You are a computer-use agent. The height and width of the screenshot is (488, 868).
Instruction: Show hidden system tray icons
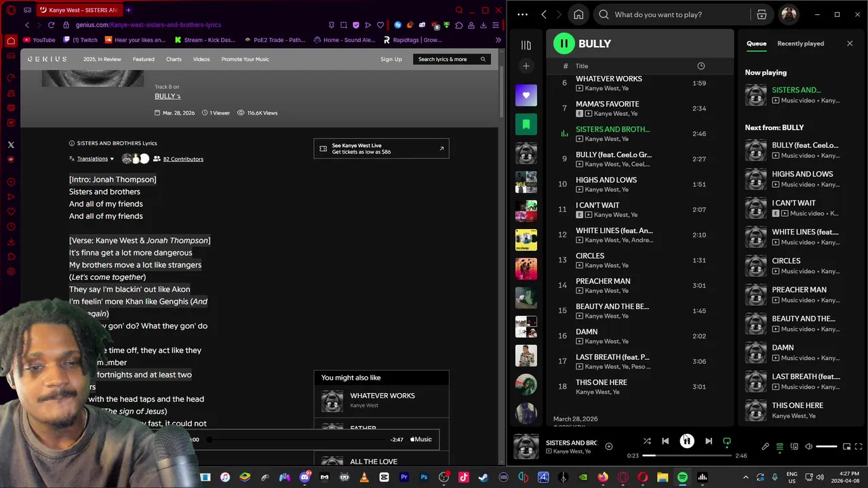tap(746, 477)
